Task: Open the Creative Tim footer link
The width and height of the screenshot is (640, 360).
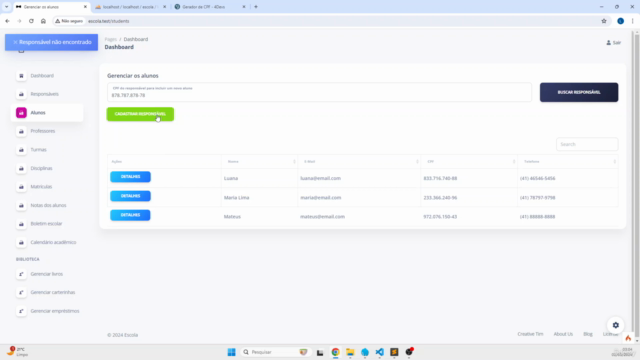Action: 530,334
